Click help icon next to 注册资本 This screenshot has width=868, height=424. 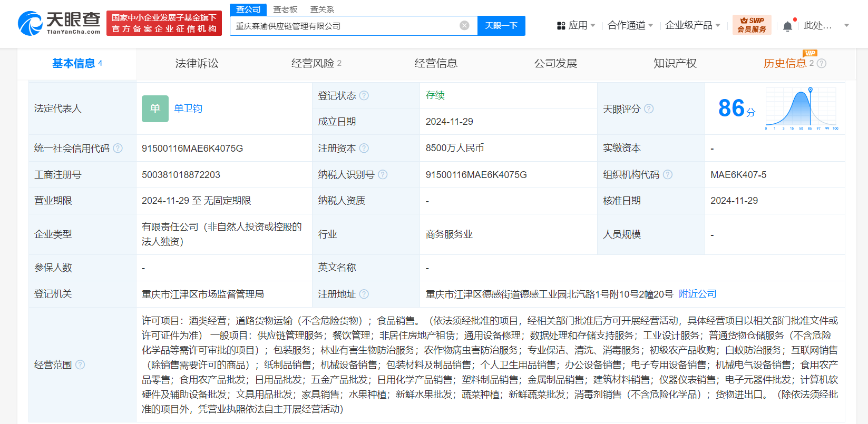pyautogui.click(x=364, y=148)
